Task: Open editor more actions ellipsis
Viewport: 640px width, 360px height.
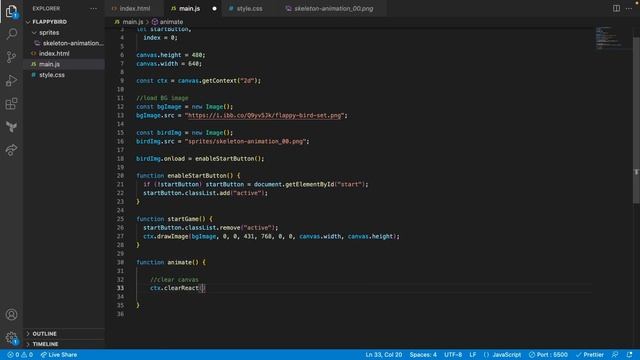Action: 629,8
